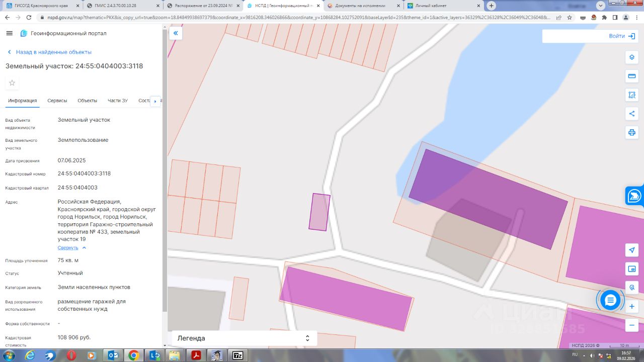Click the cadastral cost 108 906 руб.

(x=74, y=337)
